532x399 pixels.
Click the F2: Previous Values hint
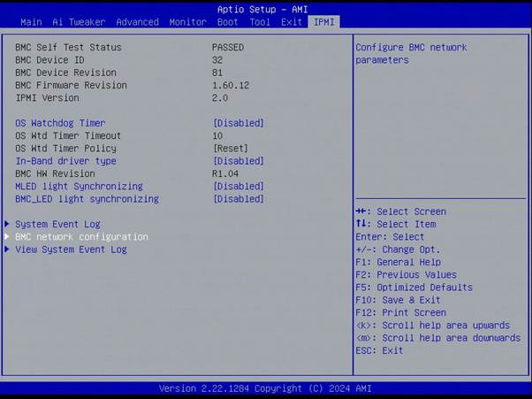[x=407, y=275]
